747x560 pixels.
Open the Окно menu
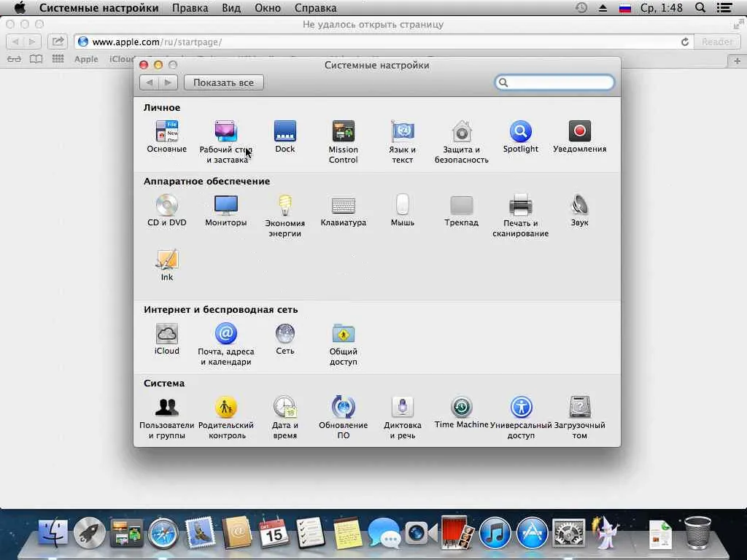tap(267, 8)
